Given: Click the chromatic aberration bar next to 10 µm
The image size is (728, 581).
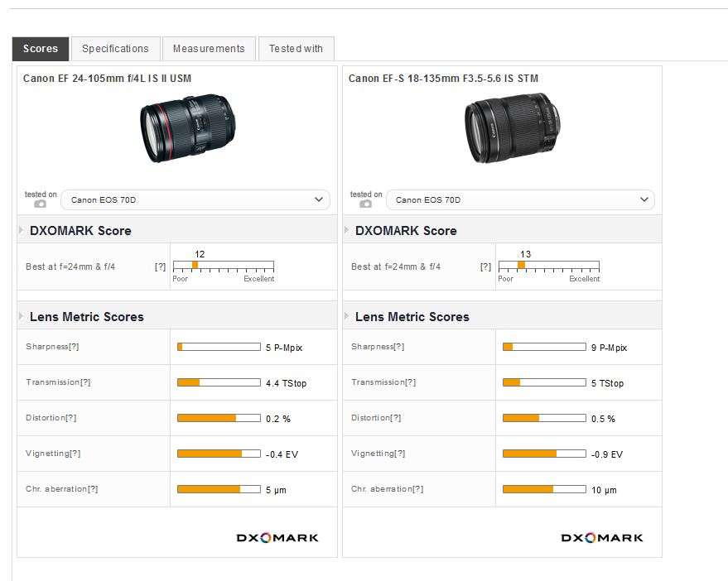Looking at the screenshot, I should click(x=544, y=489).
